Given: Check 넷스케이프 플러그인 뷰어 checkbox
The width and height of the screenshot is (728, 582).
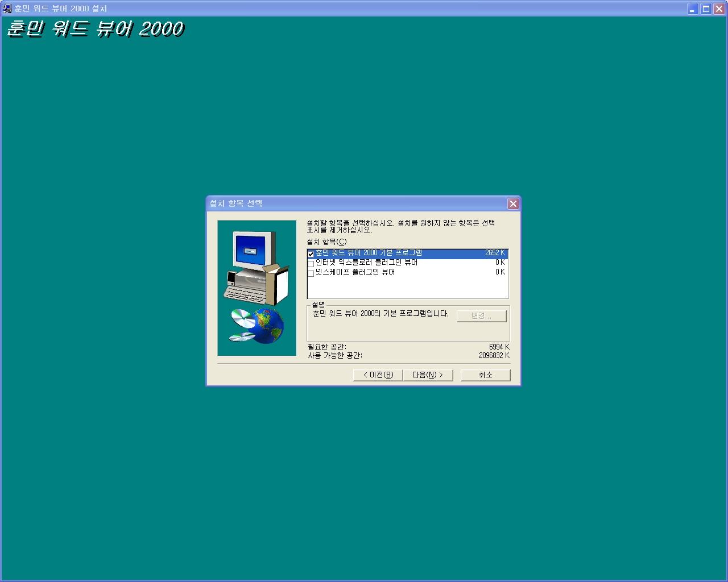Looking at the screenshot, I should coord(311,273).
